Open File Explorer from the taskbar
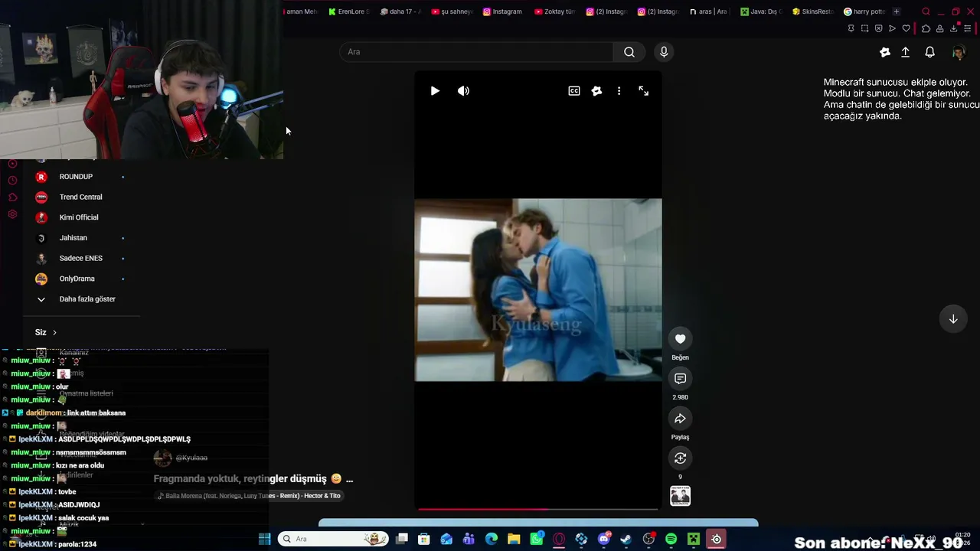Screen dimensions: 980x551 514,539
